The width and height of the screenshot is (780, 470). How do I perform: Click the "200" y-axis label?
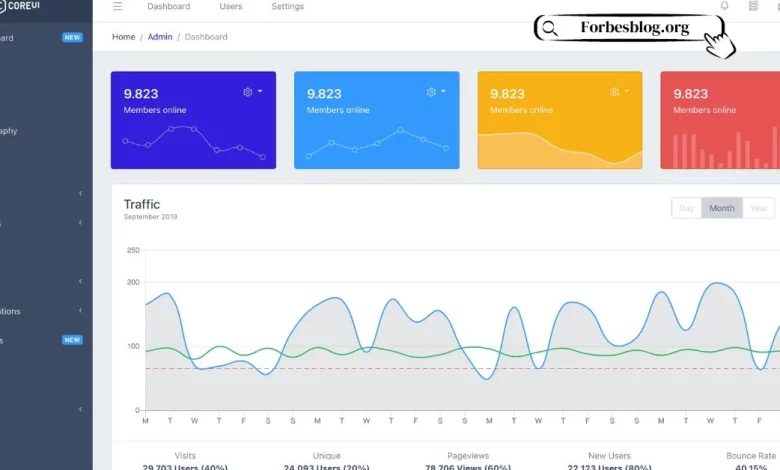click(x=133, y=282)
